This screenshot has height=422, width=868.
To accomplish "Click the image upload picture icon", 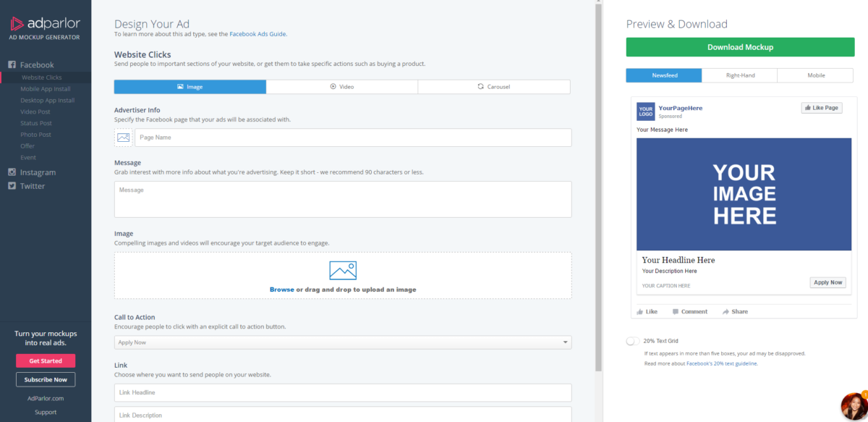I will click(x=342, y=271).
